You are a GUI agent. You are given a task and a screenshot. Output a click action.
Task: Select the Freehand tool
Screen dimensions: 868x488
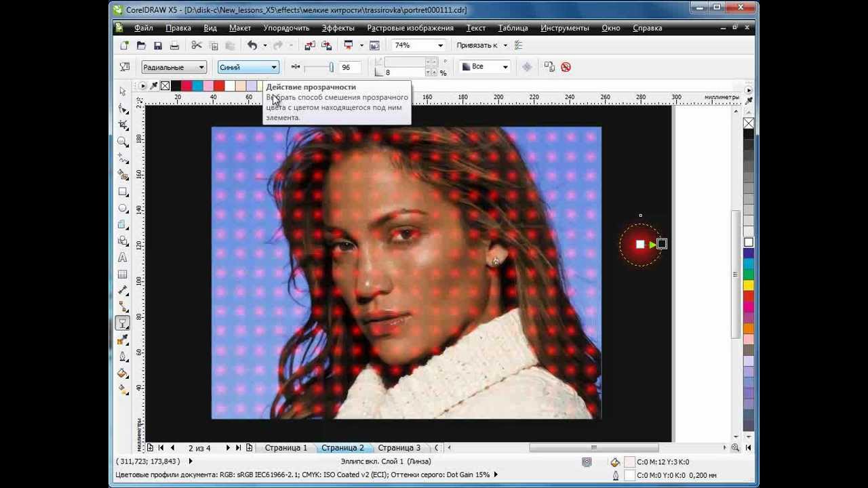point(123,159)
